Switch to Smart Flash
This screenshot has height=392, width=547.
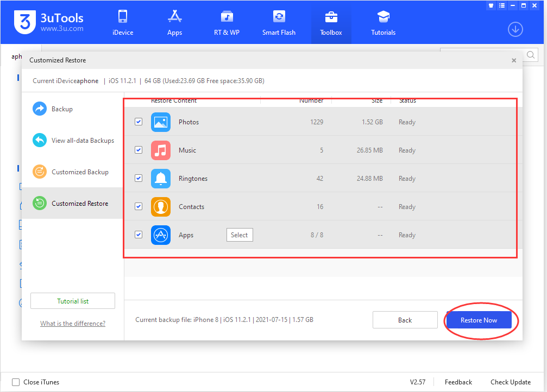point(279,22)
